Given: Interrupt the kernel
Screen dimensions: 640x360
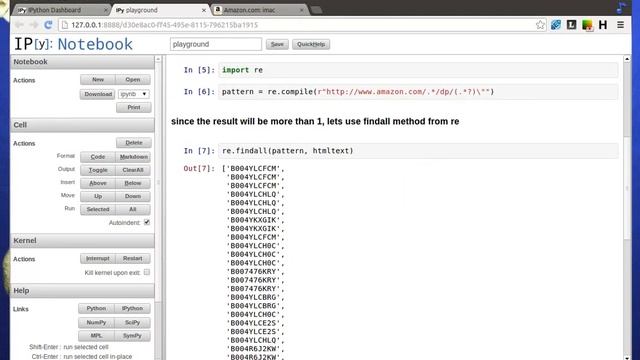Looking at the screenshot, I should pos(98,258).
